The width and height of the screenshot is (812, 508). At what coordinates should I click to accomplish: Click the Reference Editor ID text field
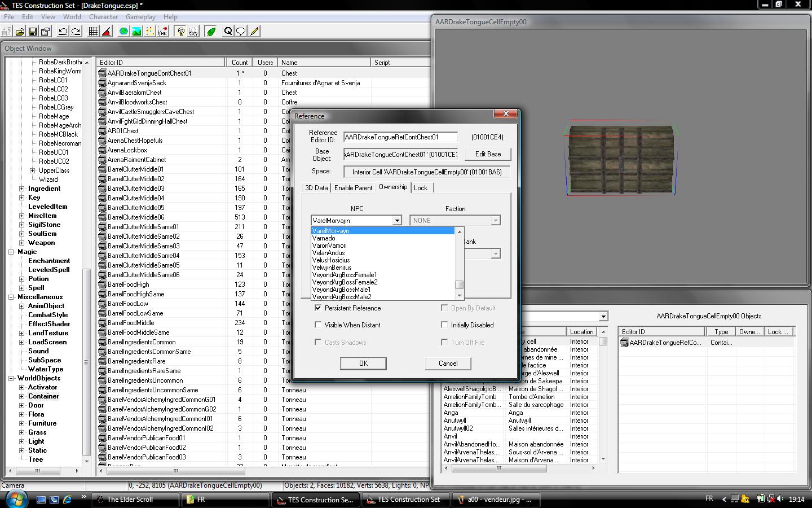[x=400, y=137]
